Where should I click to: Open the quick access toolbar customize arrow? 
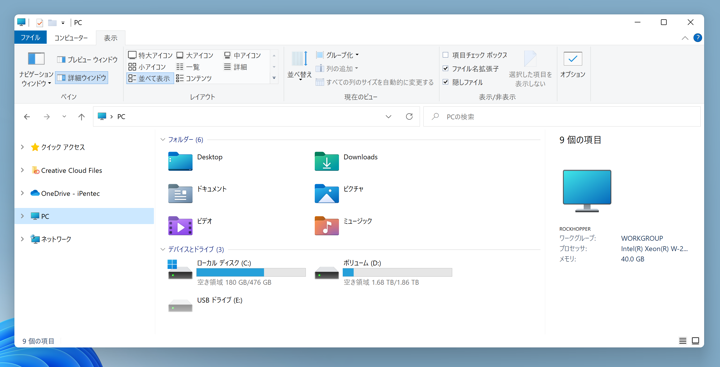coord(63,23)
